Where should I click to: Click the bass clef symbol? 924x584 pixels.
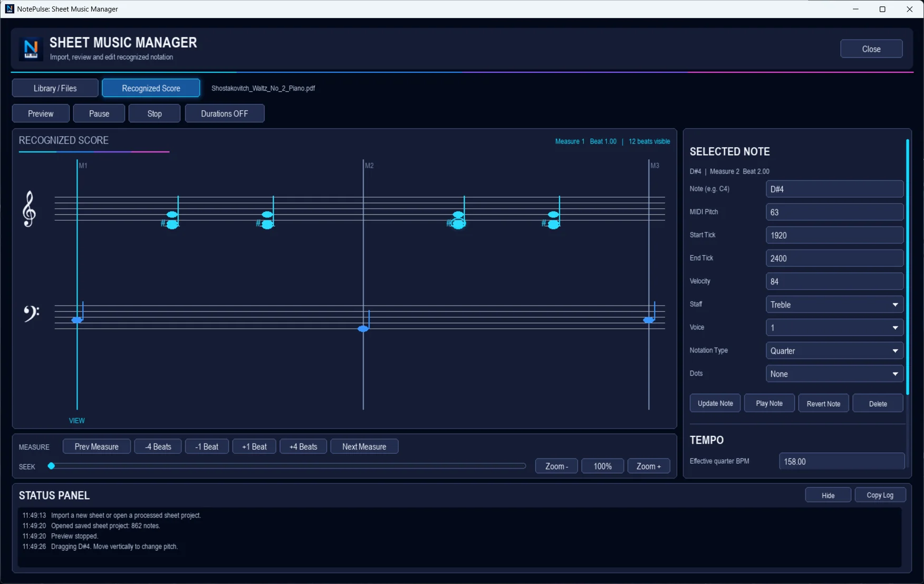31,313
